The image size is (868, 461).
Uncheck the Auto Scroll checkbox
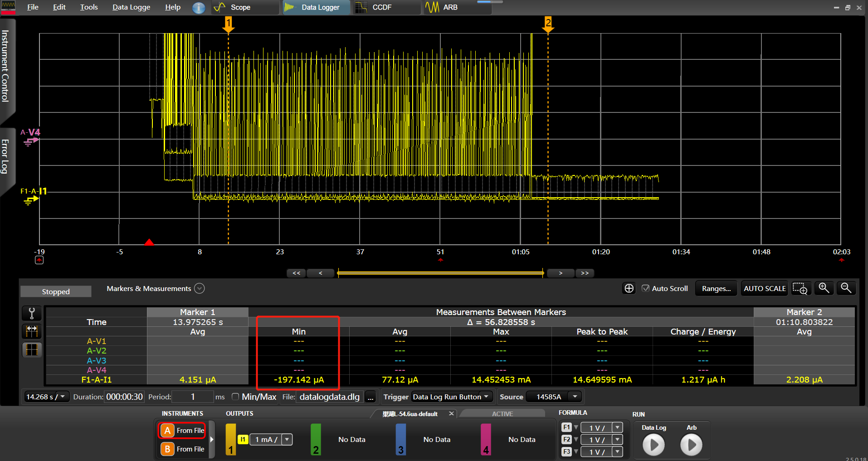tap(645, 288)
